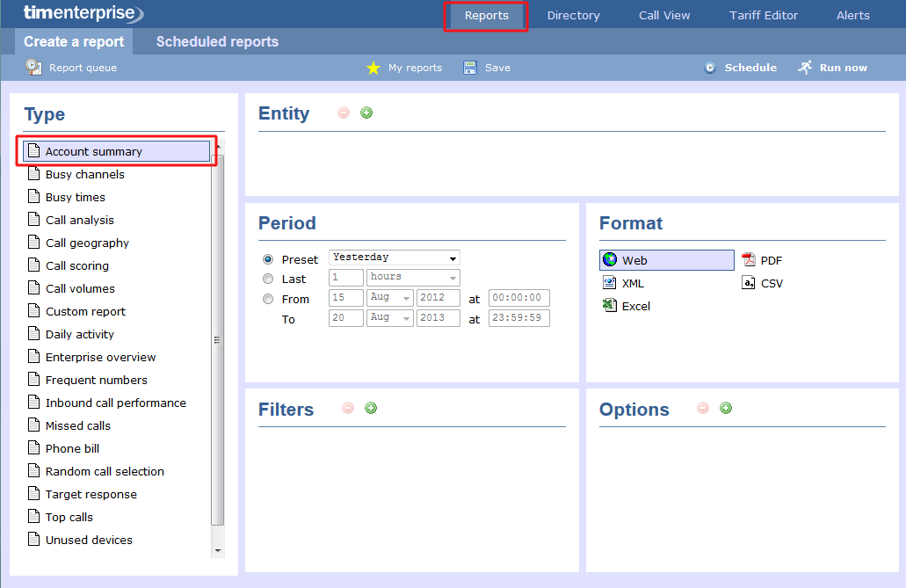Click the red remove Entity icon
The height and width of the screenshot is (588, 906).
(344, 113)
